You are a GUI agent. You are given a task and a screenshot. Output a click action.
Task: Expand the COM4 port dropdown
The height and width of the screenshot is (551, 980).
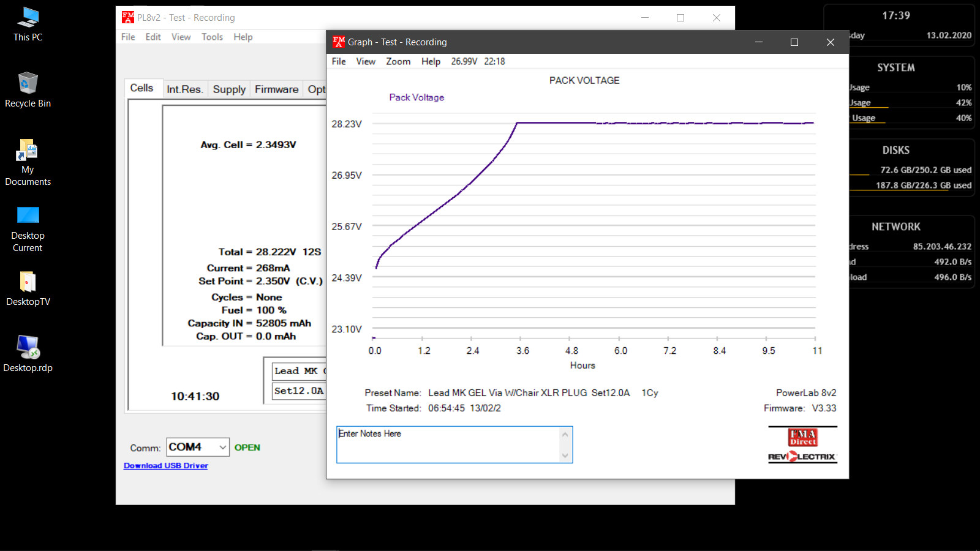222,448
